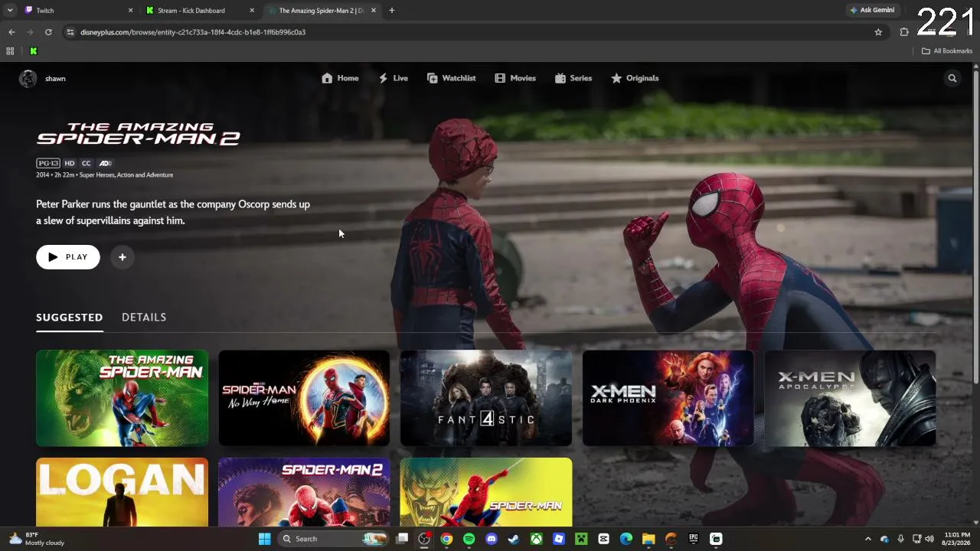Image resolution: width=980 pixels, height=551 pixels.
Task: Open a new browser tab
Action: tap(392, 11)
